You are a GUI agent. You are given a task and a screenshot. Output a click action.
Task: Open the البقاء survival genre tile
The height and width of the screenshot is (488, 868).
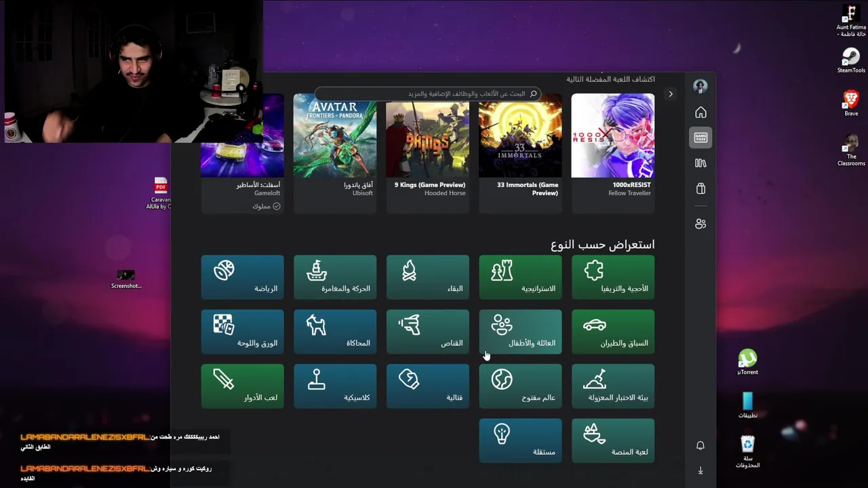[x=427, y=277]
